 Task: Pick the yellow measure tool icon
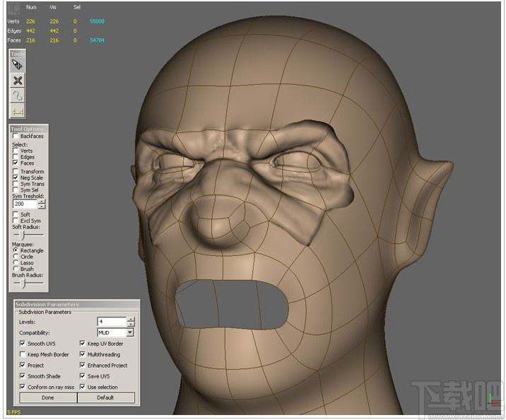[x=18, y=111]
